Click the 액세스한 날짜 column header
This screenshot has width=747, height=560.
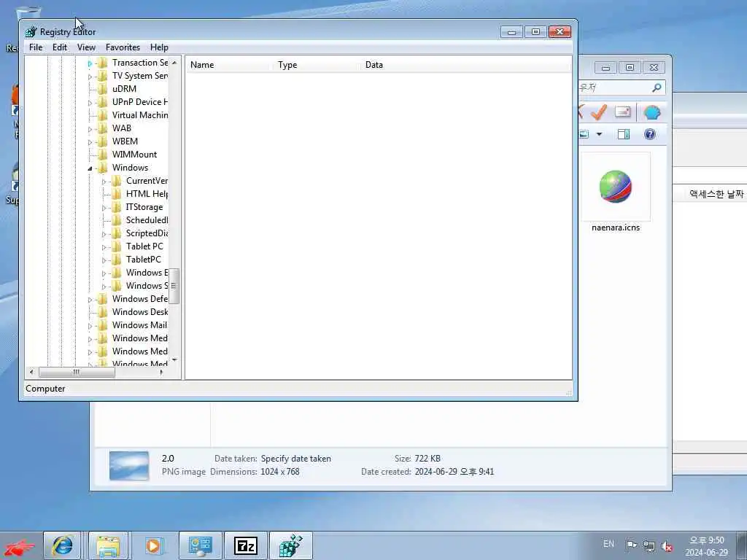coord(716,194)
